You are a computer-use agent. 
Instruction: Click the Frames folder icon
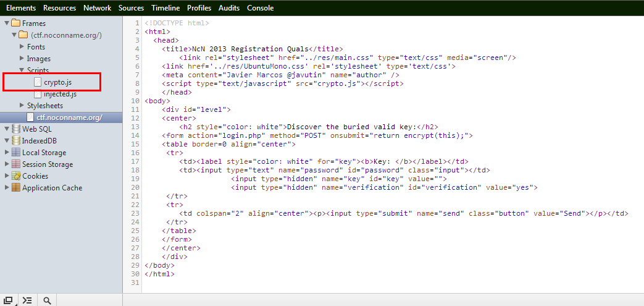(16, 23)
